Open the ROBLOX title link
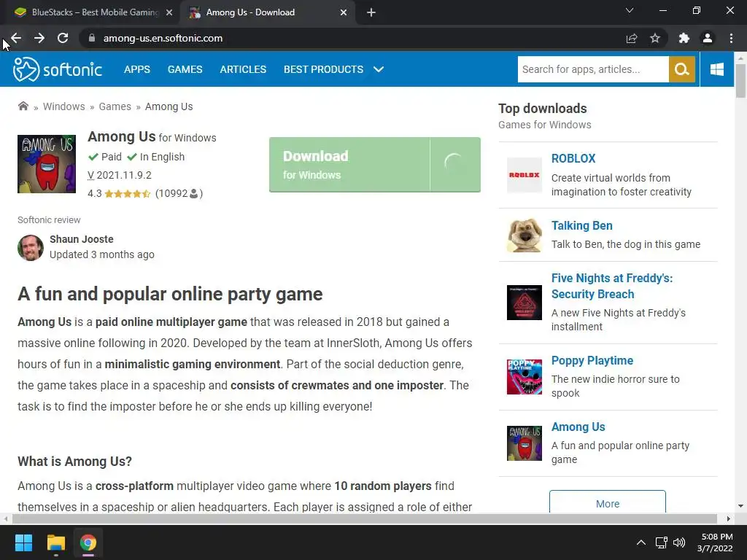Image resolution: width=747 pixels, height=560 pixels. (x=573, y=158)
